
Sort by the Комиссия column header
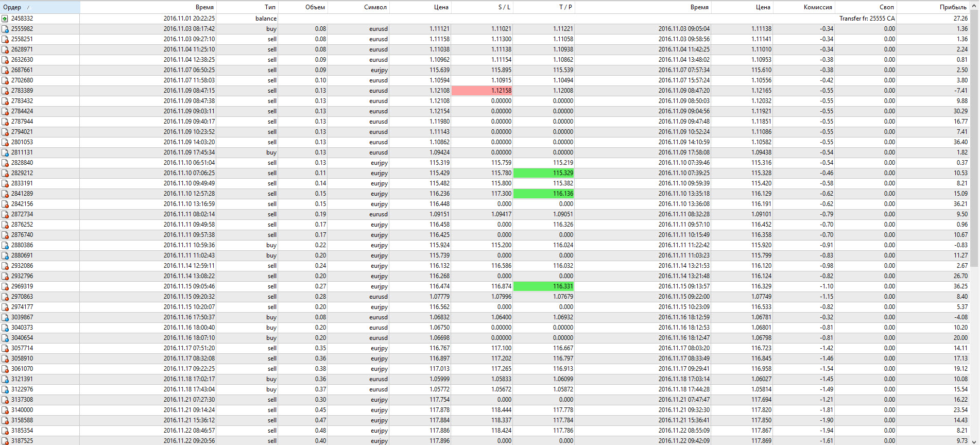(804, 7)
